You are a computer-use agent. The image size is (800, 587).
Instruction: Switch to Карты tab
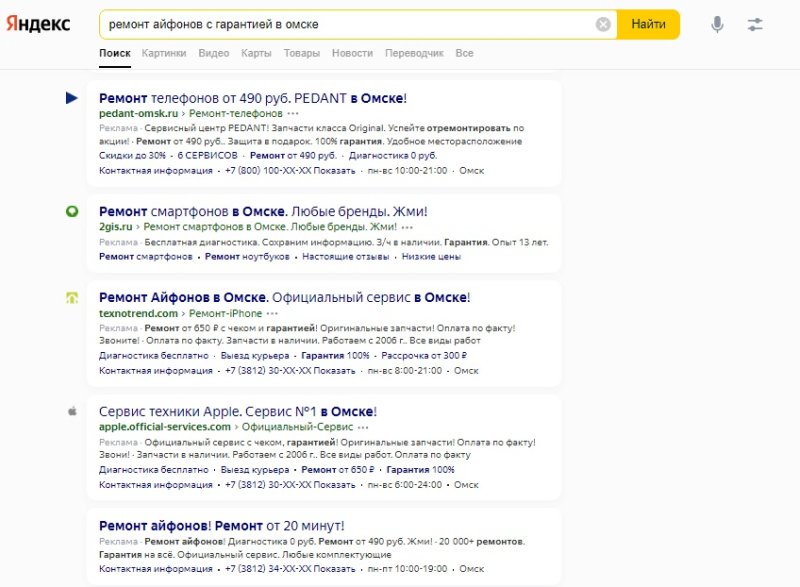pos(256,53)
